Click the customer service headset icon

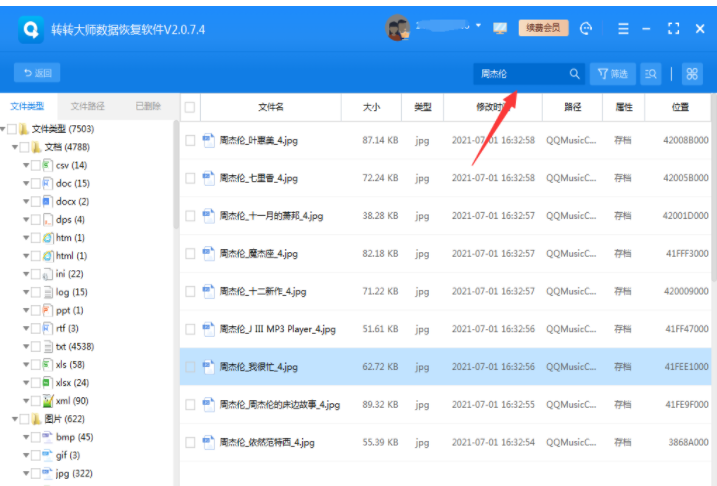(x=586, y=29)
